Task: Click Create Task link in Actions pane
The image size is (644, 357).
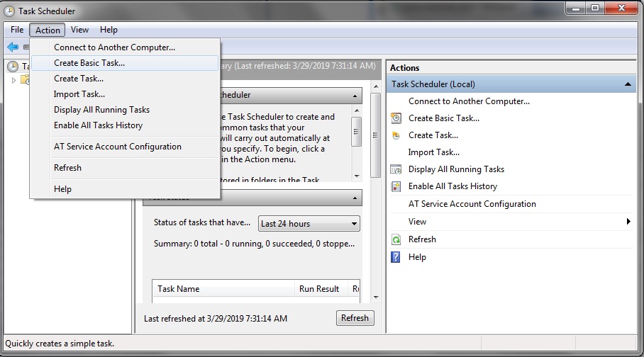Action: [x=433, y=135]
